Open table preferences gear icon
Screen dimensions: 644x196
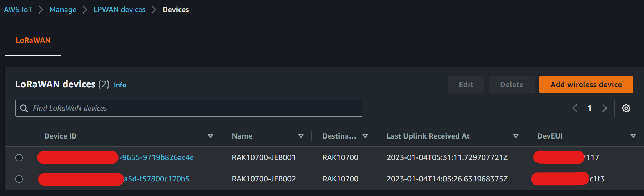(626, 108)
